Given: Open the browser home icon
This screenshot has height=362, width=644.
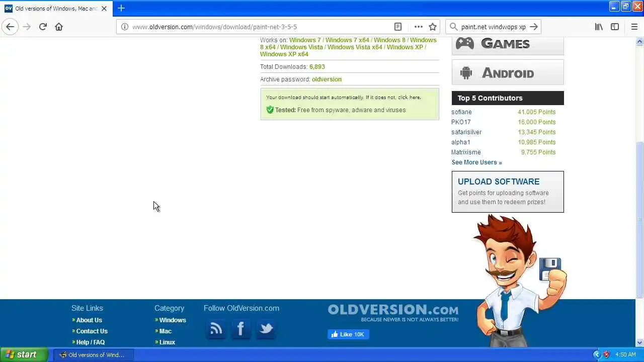Looking at the screenshot, I should click(x=59, y=27).
